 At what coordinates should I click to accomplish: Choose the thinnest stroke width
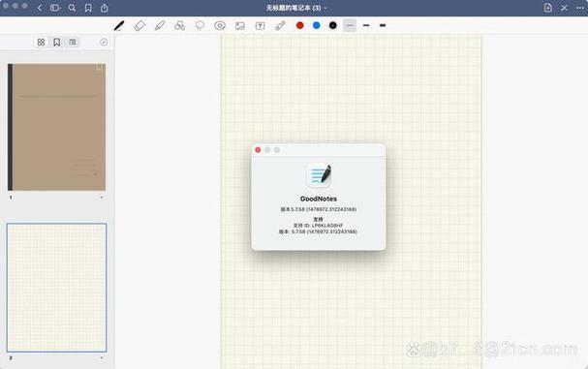pyautogui.click(x=350, y=25)
